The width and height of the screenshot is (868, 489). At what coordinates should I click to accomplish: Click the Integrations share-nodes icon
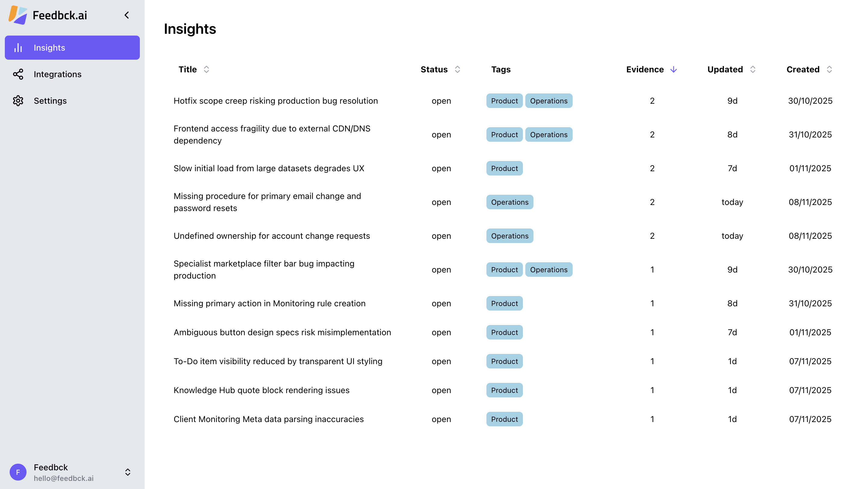(18, 74)
